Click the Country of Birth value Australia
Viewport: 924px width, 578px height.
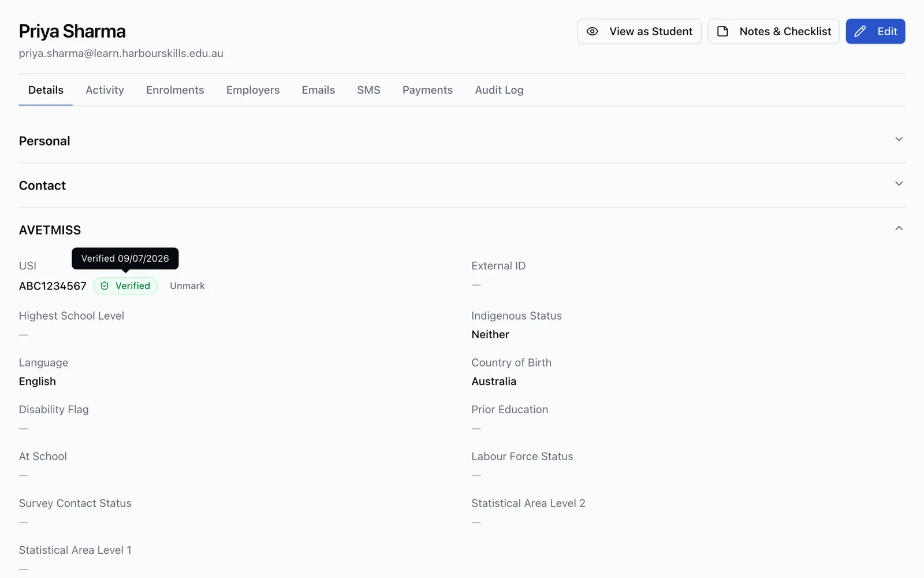[494, 381]
